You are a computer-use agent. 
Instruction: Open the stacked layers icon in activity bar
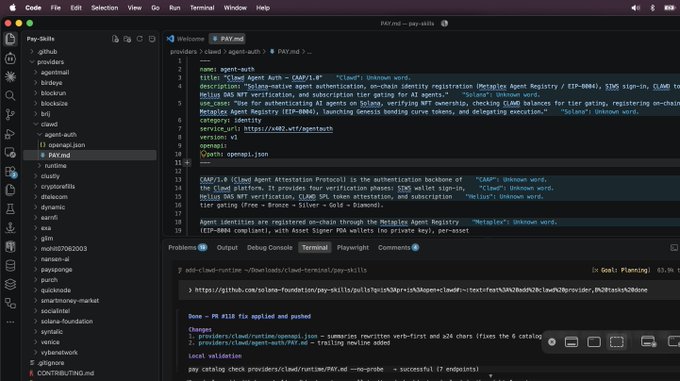point(10,284)
